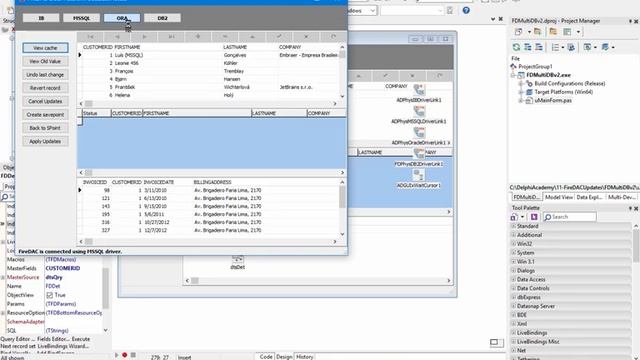
Task: Go to first record in navigator bar
Action: coord(90,37)
